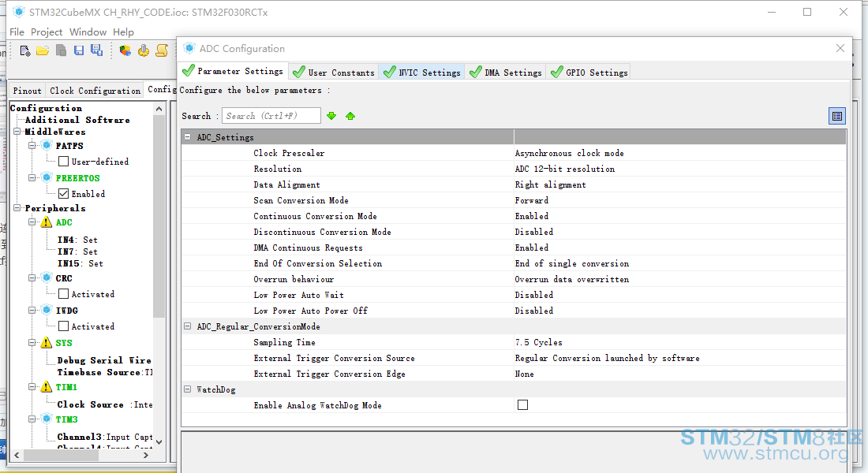This screenshot has height=473, width=868.
Task: Open the Project menu
Action: (47, 32)
